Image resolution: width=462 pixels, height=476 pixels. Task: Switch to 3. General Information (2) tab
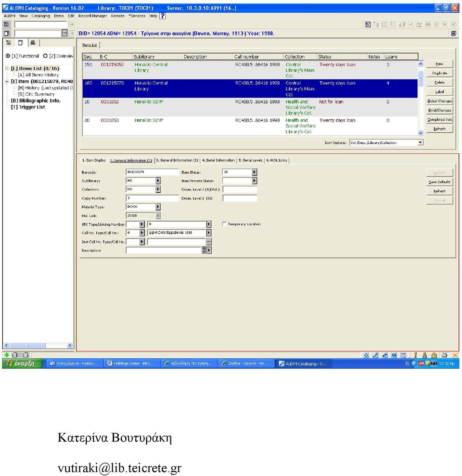coord(177,160)
